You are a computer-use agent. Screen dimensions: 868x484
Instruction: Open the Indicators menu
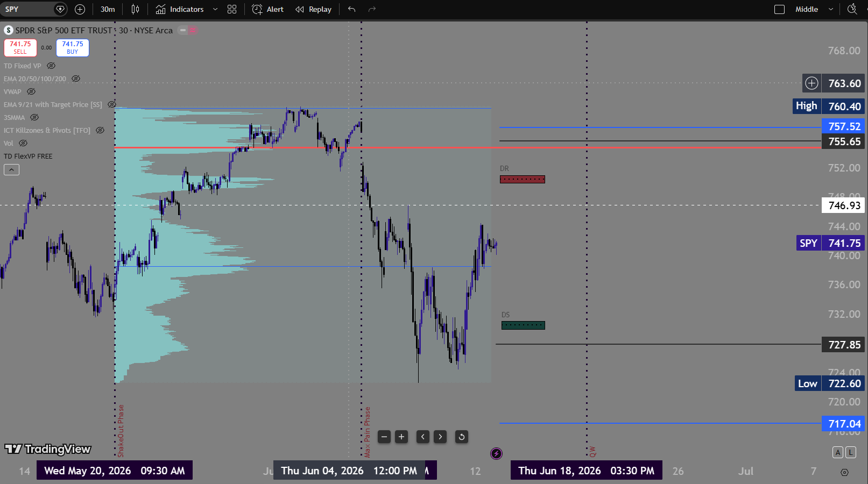click(180, 9)
